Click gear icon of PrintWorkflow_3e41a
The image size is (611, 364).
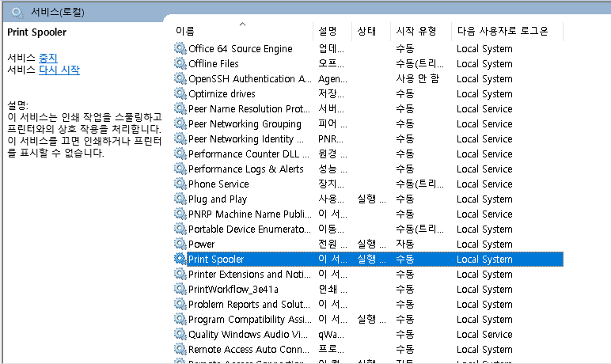tap(180, 289)
